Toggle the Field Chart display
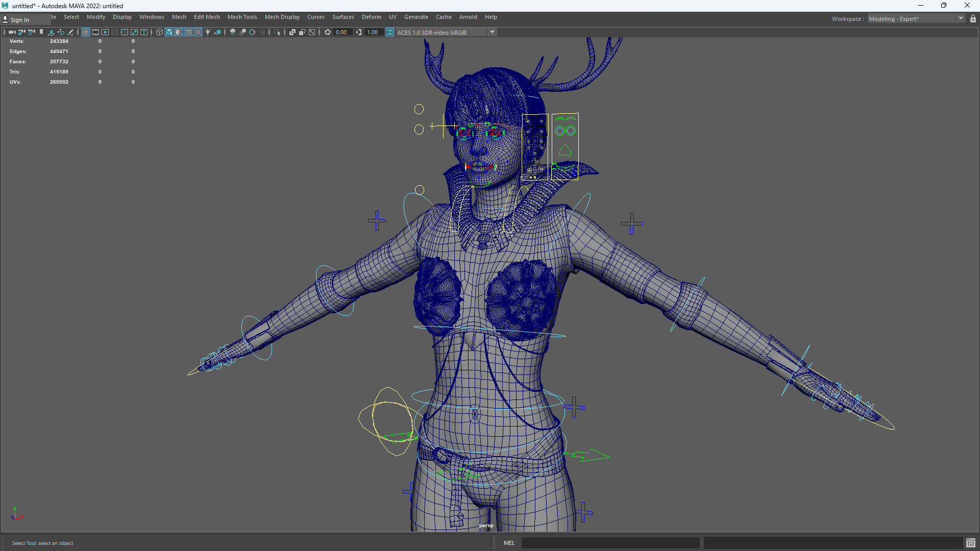 (125, 32)
